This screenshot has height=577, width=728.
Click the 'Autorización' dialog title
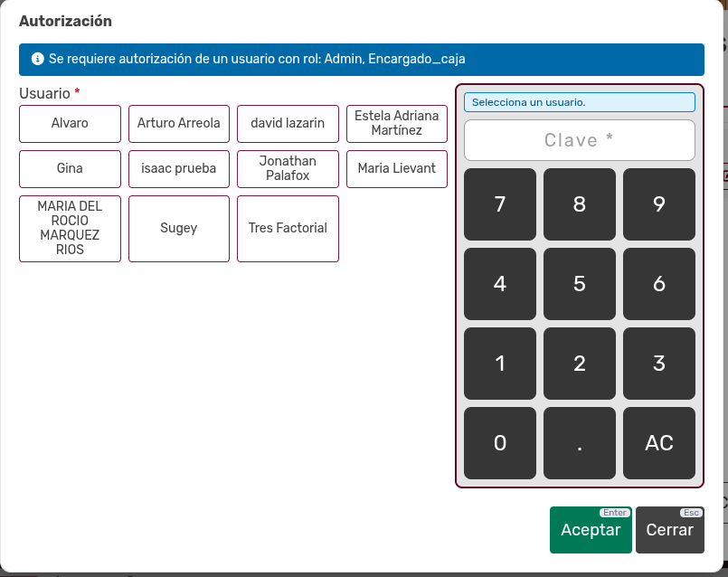click(65, 22)
